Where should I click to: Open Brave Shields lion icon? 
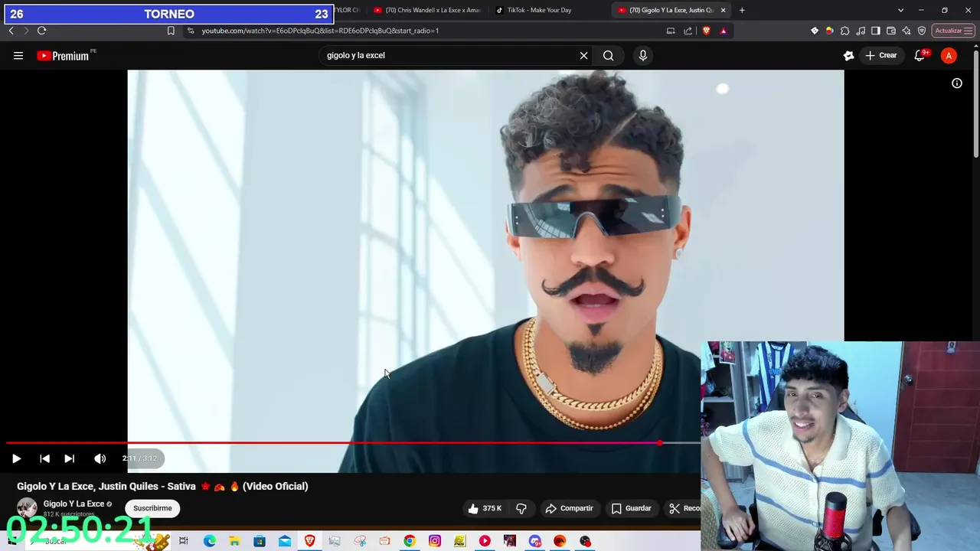point(706,31)
